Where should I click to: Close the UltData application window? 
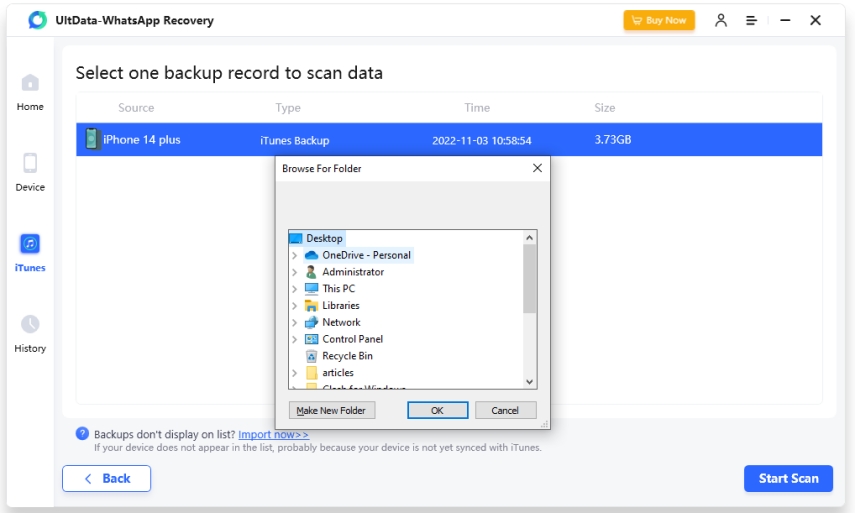[816, 20]
